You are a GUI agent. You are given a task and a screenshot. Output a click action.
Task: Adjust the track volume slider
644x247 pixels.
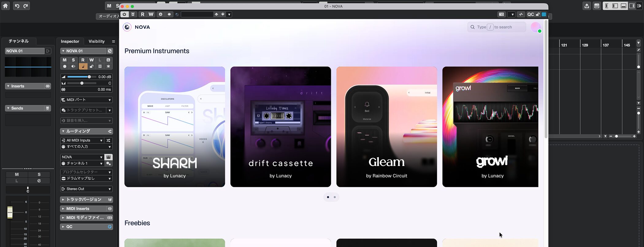[82, 77]
